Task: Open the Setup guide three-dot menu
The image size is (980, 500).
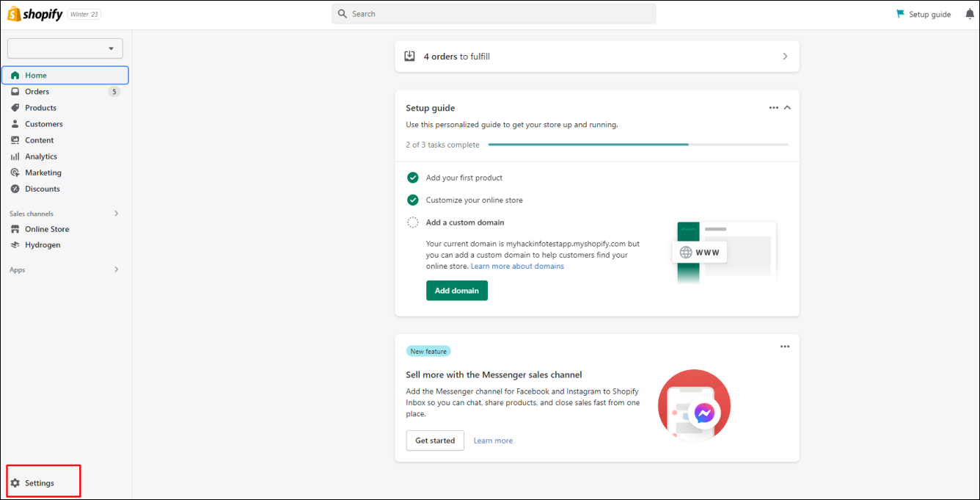Action: pos(773,108)
